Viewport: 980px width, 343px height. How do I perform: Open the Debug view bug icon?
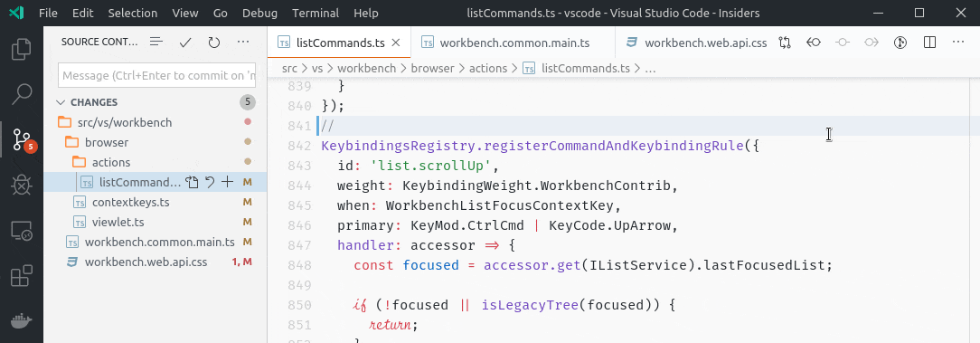[x=22, y=186]
